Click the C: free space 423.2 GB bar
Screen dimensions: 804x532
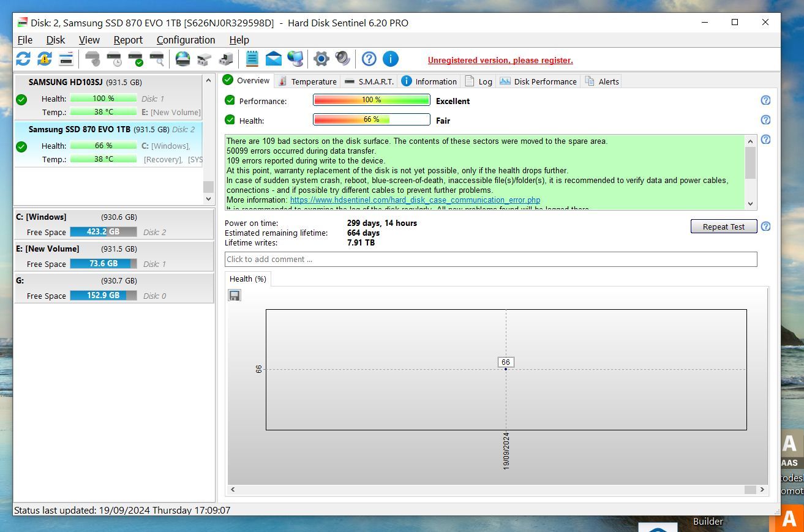pyautogui.click(x=103, y=232)
